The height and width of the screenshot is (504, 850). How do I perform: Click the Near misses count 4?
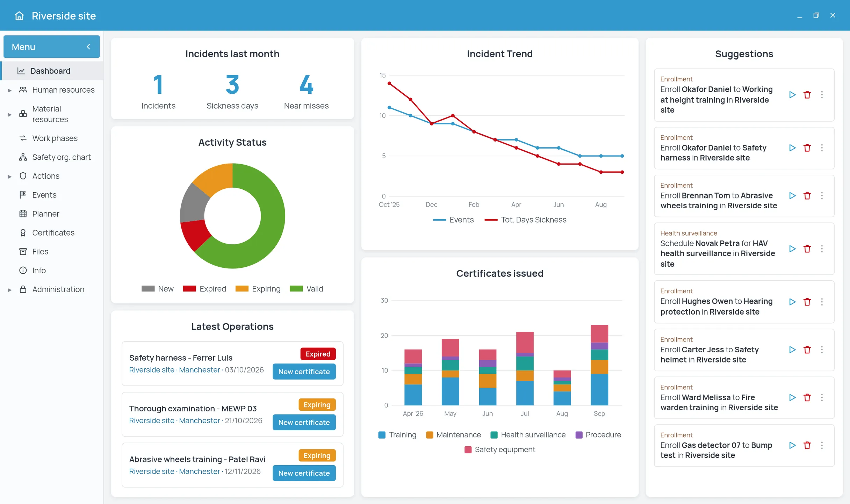306,85
